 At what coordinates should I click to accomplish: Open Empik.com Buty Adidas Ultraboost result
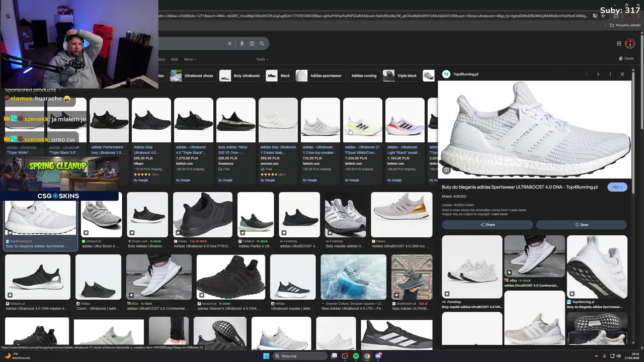click(x=147, y=220)
